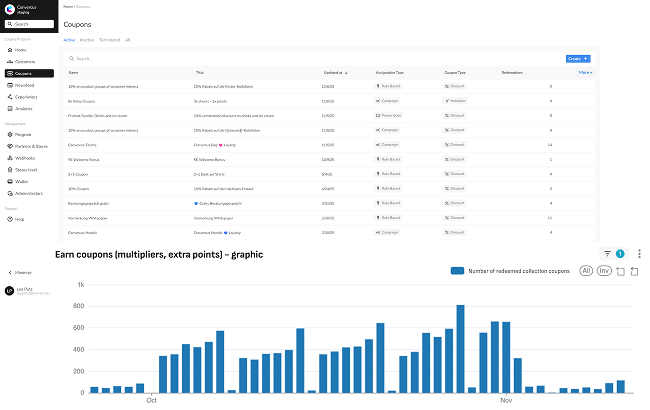Open the Administrators page
The height and width of the screenshot is (410, 650).
click(x=29, y=193)
